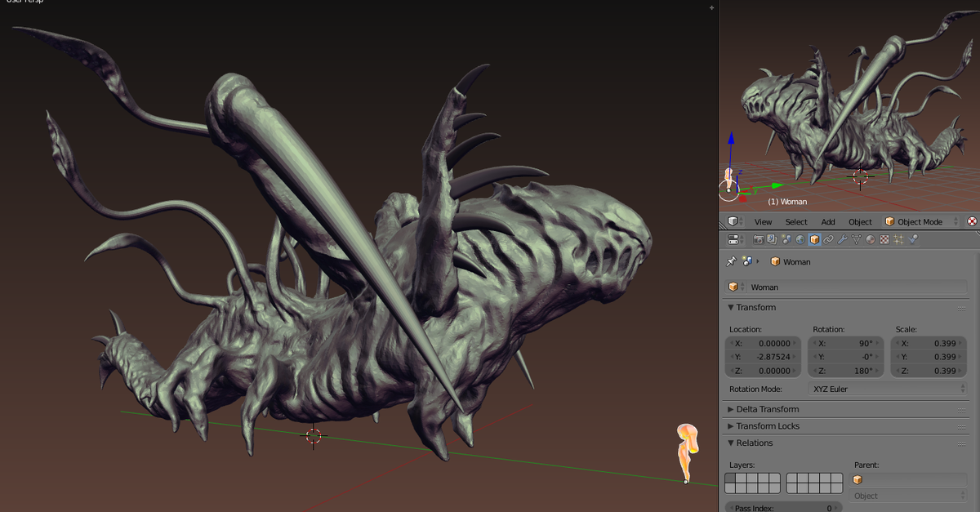This screenshot has width=980, height=512.
Task: Click the viewport split corner plus icon
Action: [x=712, y=7]
